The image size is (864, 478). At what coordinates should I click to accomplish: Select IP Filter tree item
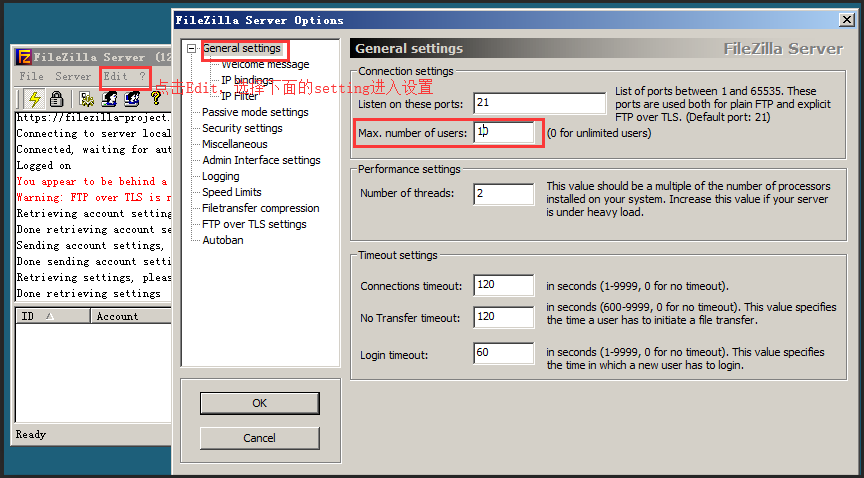[239, 96]
